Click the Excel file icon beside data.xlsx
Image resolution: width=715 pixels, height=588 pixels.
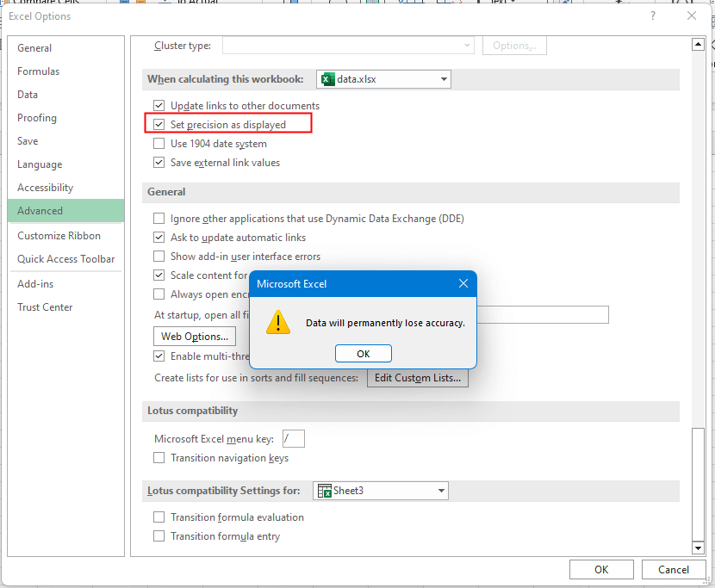click(x=327, y=79)
